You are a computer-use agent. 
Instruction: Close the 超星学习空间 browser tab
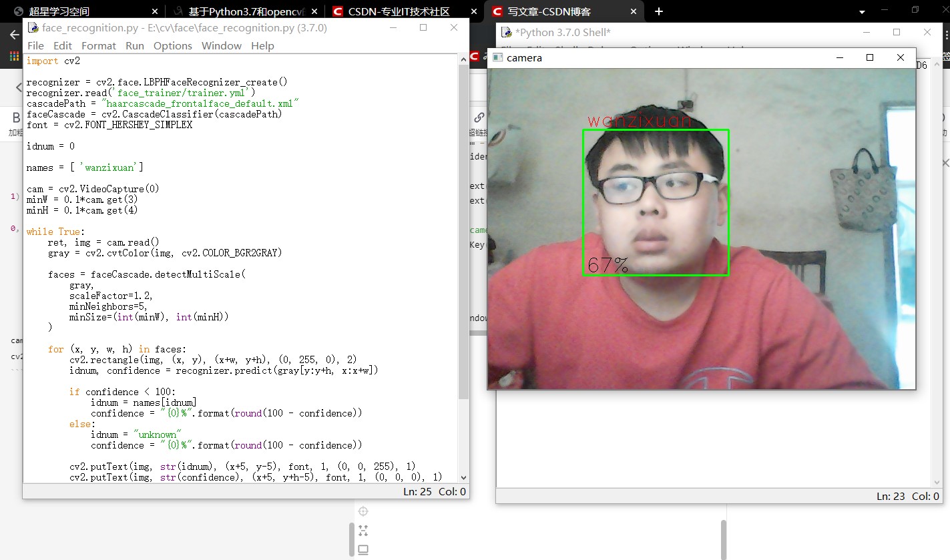tap(155, 11)
